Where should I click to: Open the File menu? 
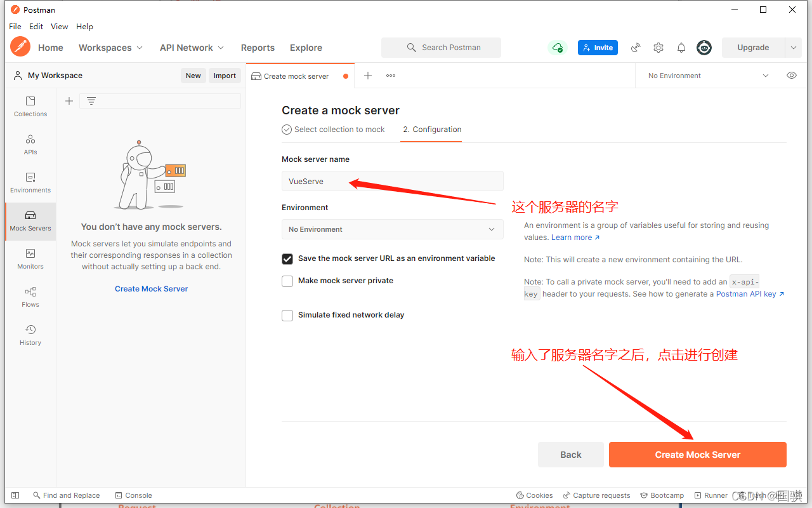[x=15, y=27]
